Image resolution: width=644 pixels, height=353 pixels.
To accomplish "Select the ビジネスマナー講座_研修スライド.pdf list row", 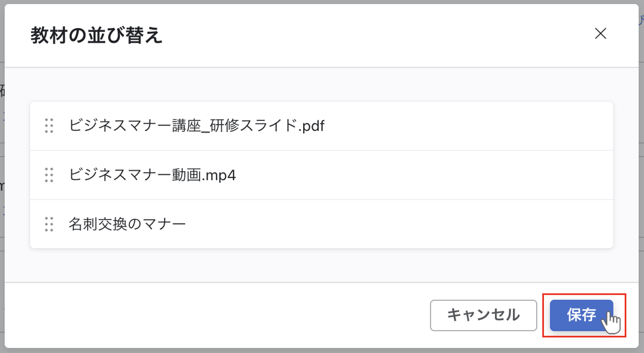I will point(319,125).
